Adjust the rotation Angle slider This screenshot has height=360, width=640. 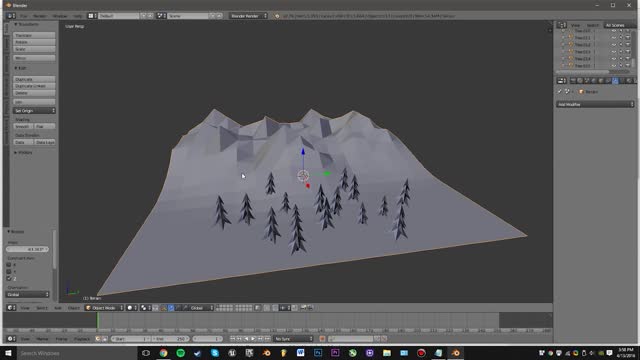pyautogui.click(x=27, y=249)
